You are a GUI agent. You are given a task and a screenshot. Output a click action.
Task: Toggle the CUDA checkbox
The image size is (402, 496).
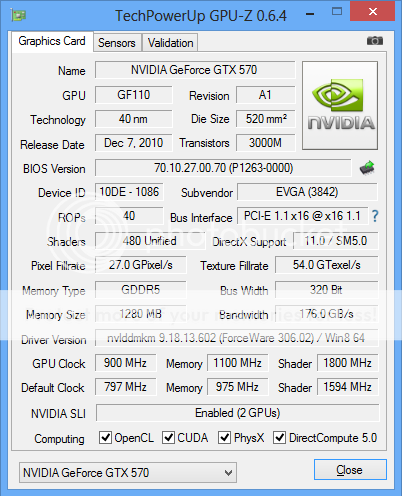coord(168,438)
